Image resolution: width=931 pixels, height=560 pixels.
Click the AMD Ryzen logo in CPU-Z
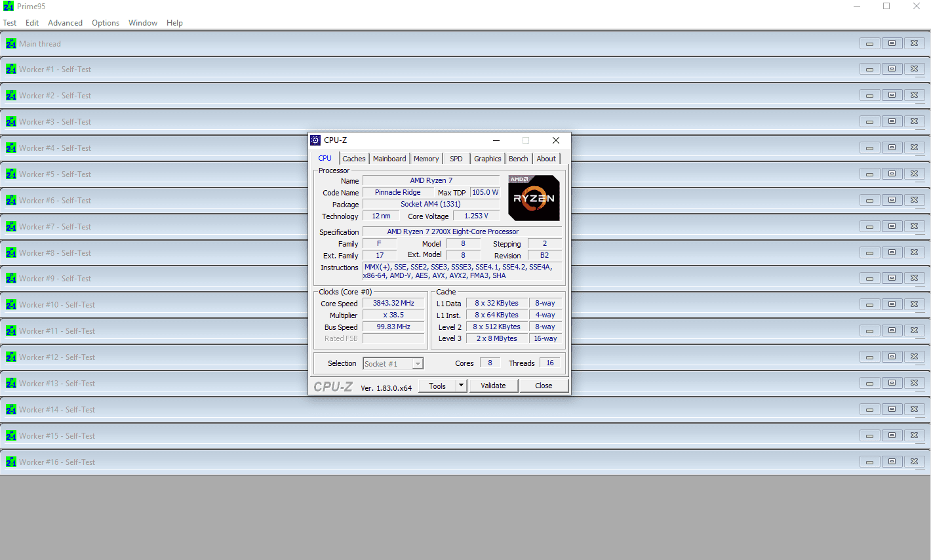[534, 197]
